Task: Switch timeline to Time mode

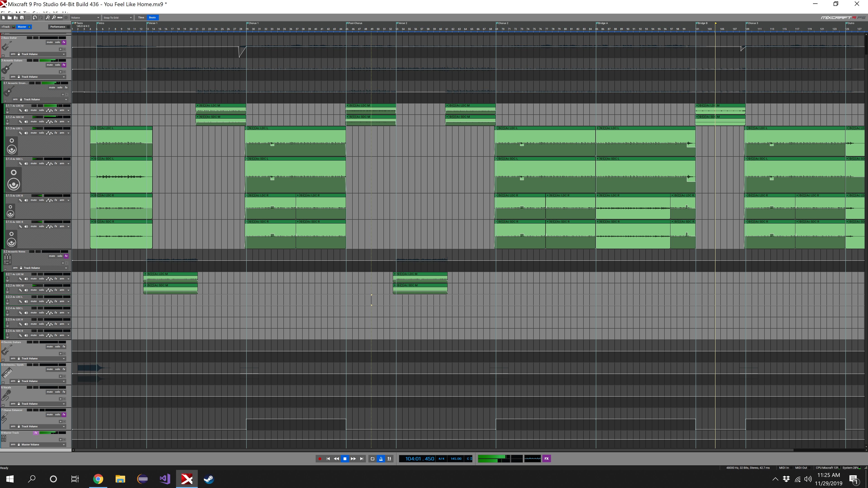Action: [x=141, y=17]
